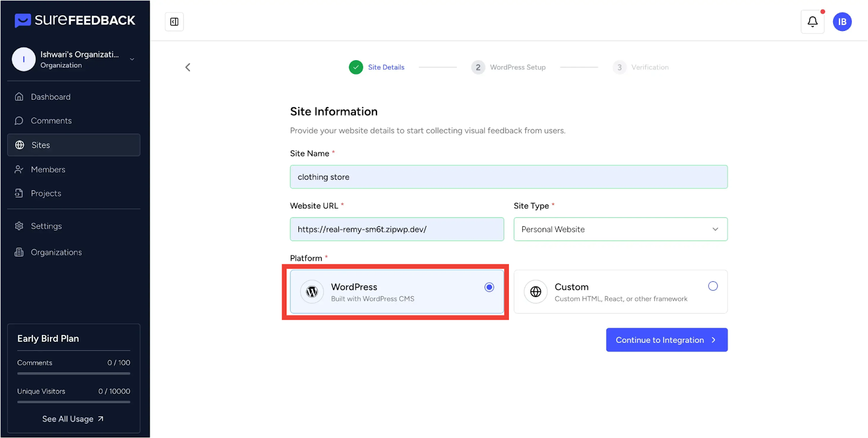Go back using the left arrow
This screenshot has width=868, height=438.
coord(188,67)
